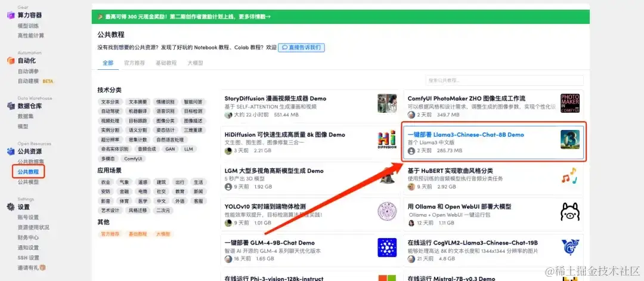Click the HuBERT music notes icon
Screen dimensions: 644x281
click(570, 175)
